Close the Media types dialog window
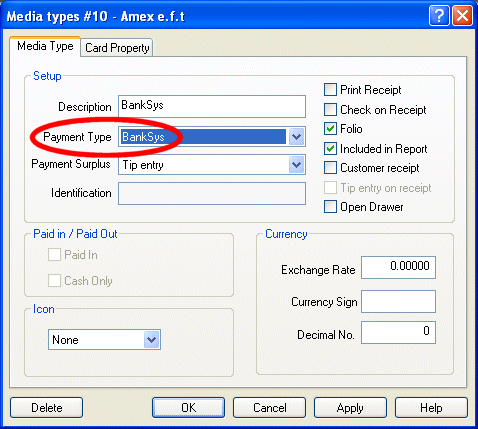 (463, 15)
